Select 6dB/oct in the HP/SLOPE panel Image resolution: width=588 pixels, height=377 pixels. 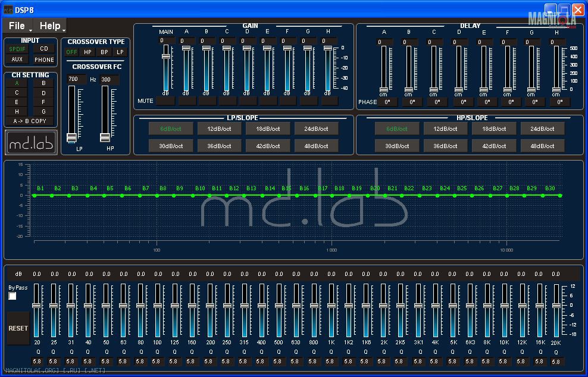(397, 128)
